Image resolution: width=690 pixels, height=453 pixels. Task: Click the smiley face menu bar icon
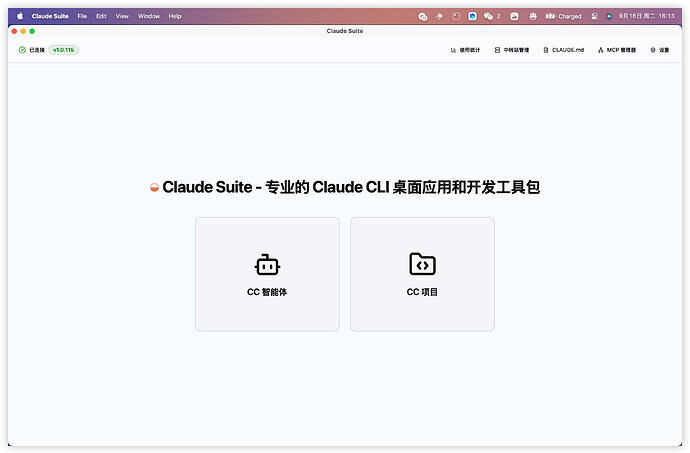point(533,16)
